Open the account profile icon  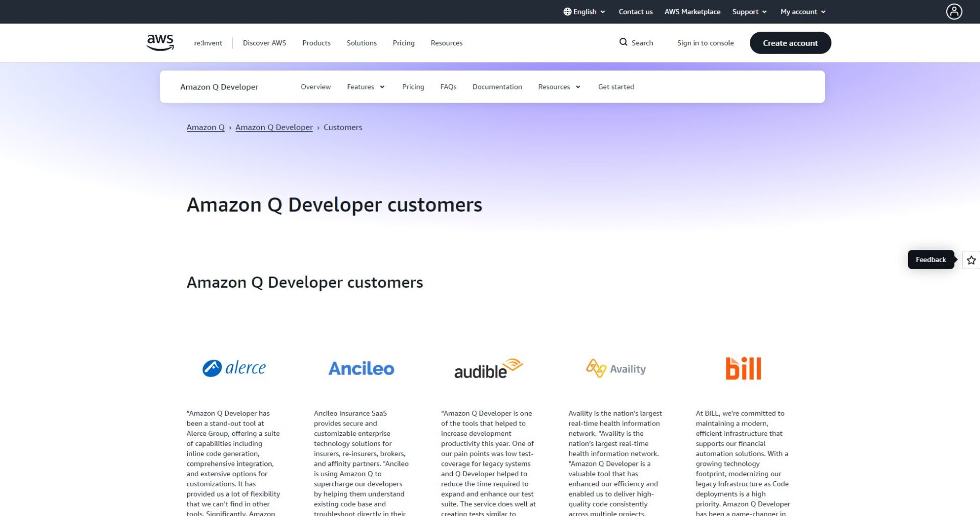click(x=953, y=11)
